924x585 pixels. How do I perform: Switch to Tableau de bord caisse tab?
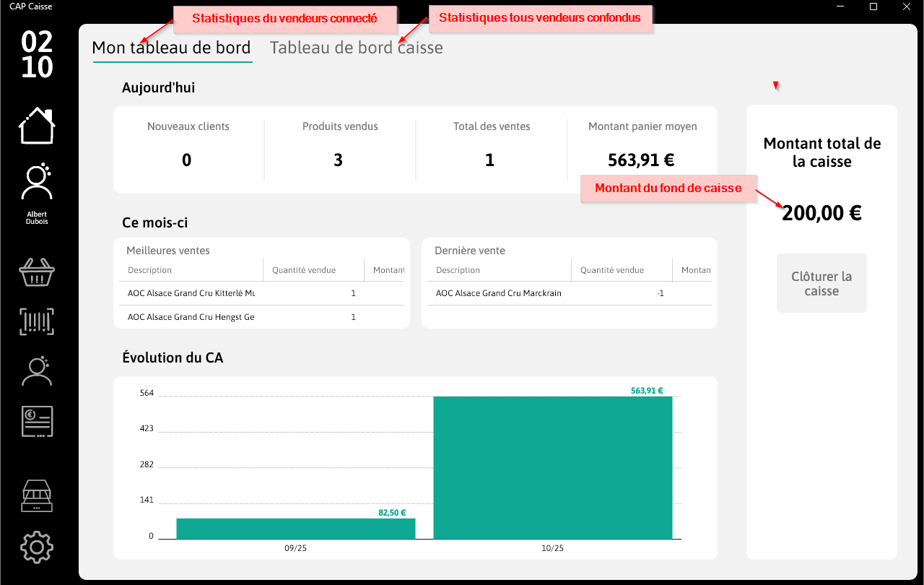[x=357, y=48]
